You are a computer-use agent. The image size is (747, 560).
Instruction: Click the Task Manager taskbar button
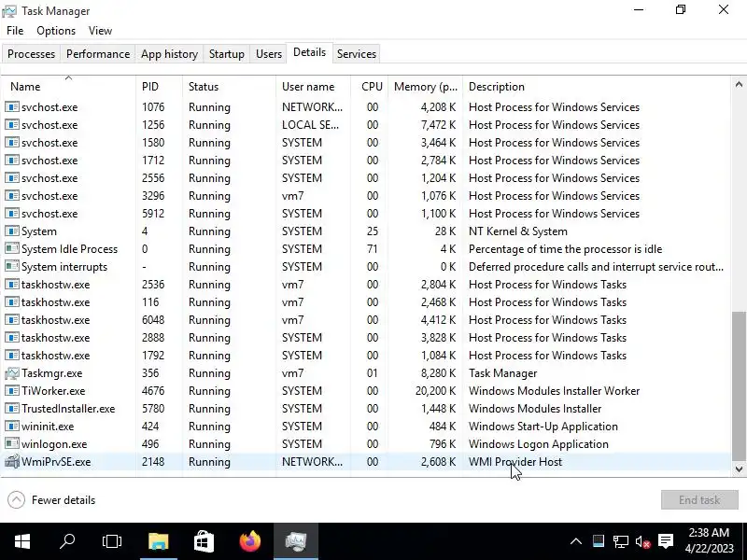(x=296, y=541)
